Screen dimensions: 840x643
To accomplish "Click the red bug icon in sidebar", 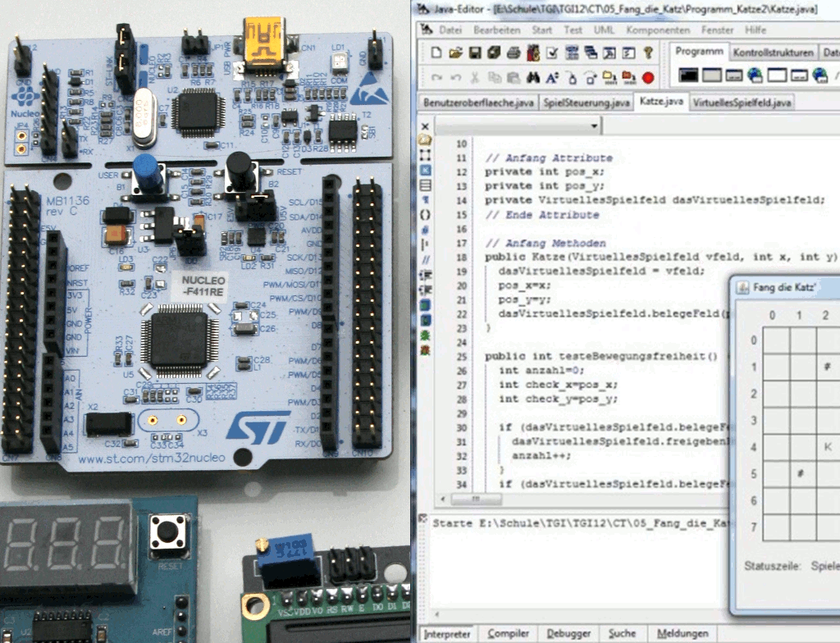I will point(425,350).
